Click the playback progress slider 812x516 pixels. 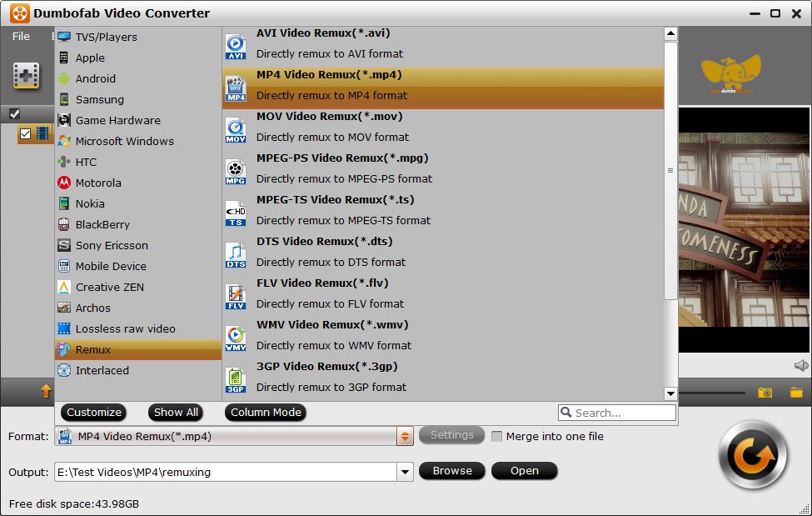(712, 393)
